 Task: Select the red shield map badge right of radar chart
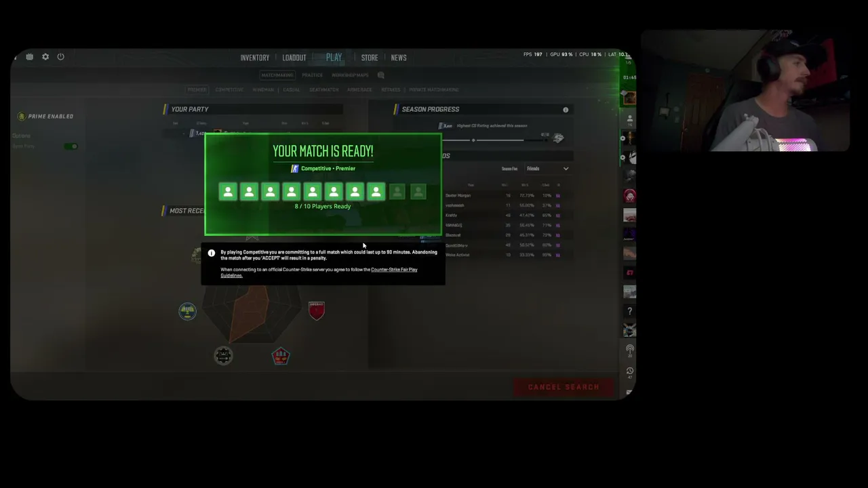[317, 310]
